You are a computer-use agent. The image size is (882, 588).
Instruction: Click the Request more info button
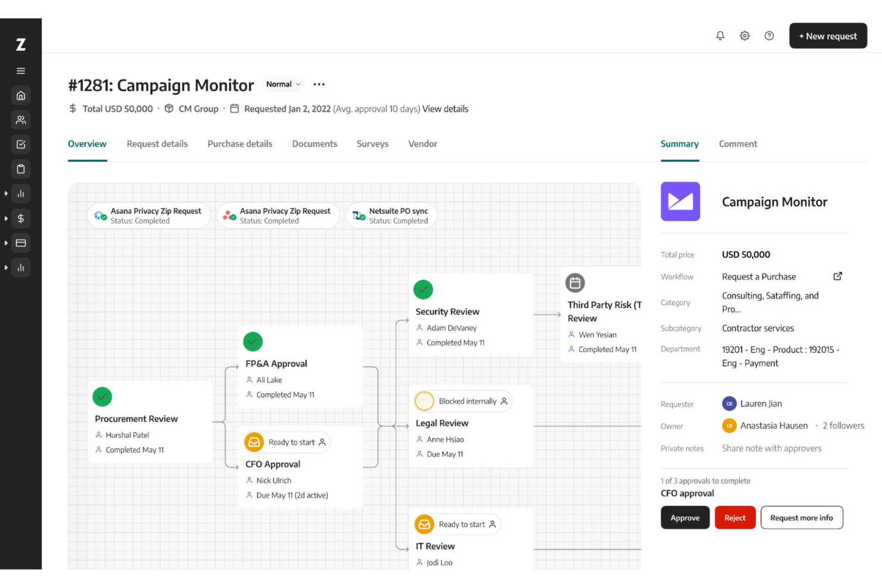click(802, 518)
